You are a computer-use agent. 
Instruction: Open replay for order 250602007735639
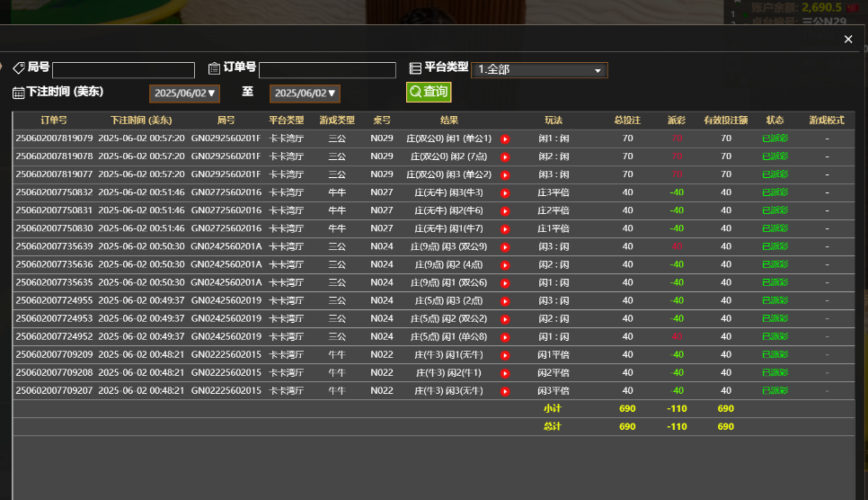pyautogui.click(x=505, y=246)
